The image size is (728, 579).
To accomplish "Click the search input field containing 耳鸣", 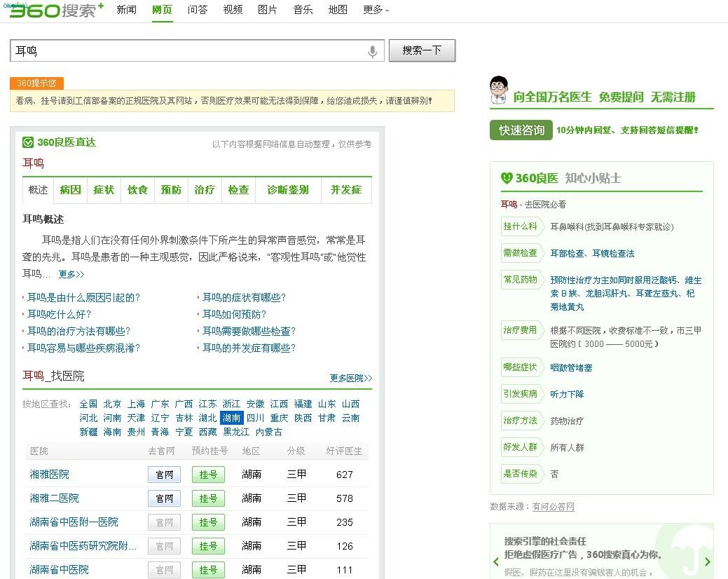I will pyautogui.click(x=189, y=51).
